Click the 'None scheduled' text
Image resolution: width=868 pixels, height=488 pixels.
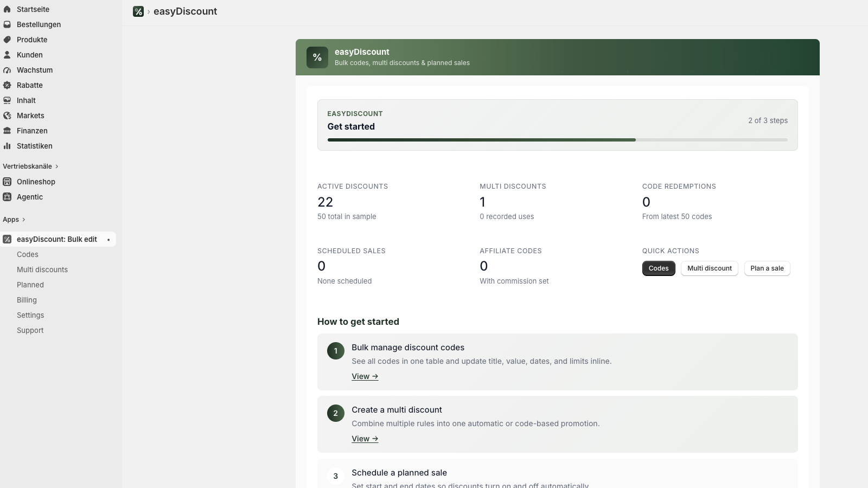pyautogui.click(x=344, y=281)
